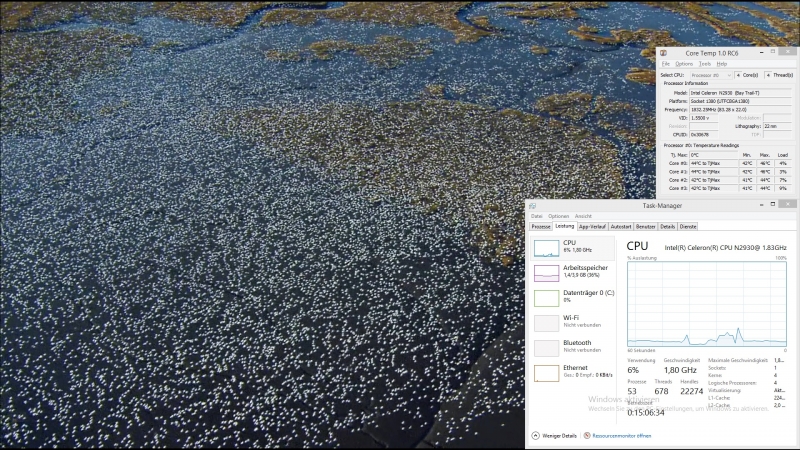Select the Bluetooth entry in Task-Manager
800x450 pixels.
coord(573,348)
